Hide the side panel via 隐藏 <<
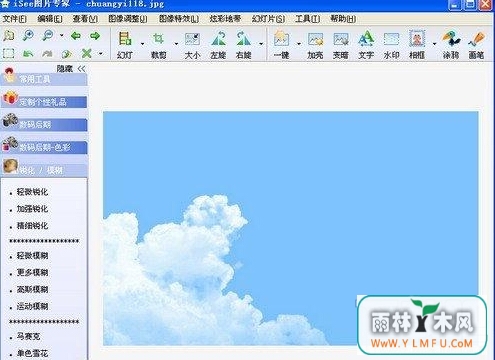 (x=71, y=69)
